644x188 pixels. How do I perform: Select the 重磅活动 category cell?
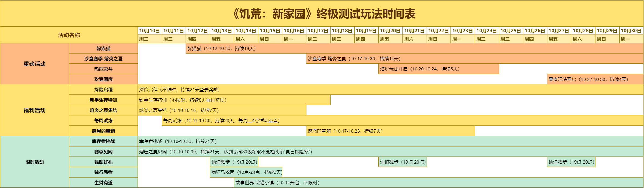[34, 64]
